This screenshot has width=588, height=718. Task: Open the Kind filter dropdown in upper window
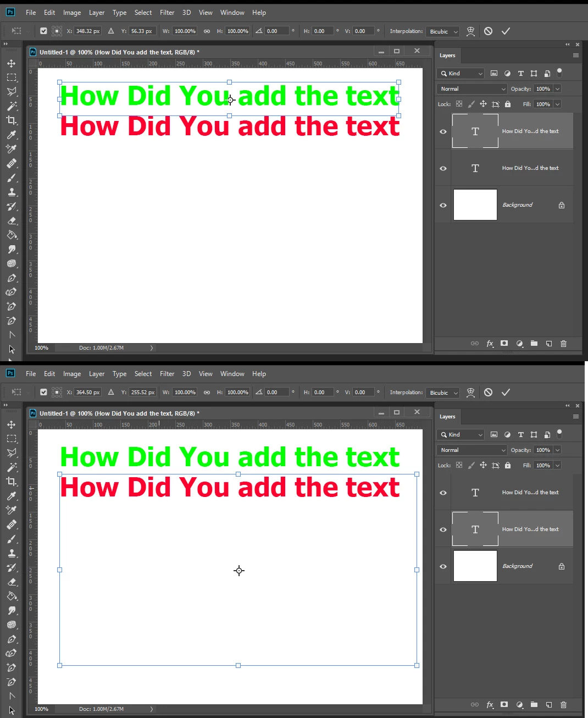pyautogui.click(x=461, y=74)
